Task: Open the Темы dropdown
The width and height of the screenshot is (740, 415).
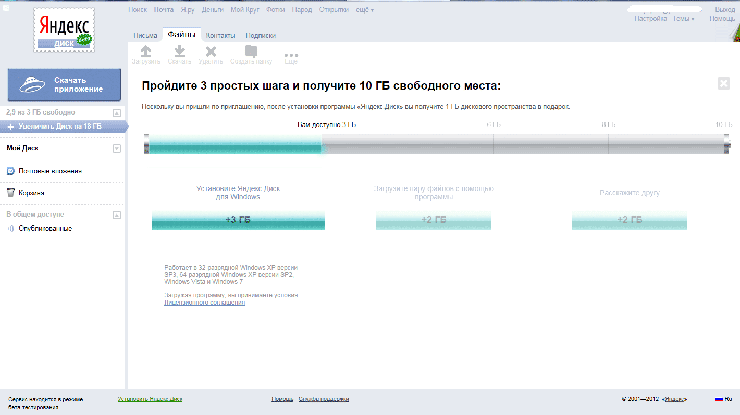Action: [683, 18]
